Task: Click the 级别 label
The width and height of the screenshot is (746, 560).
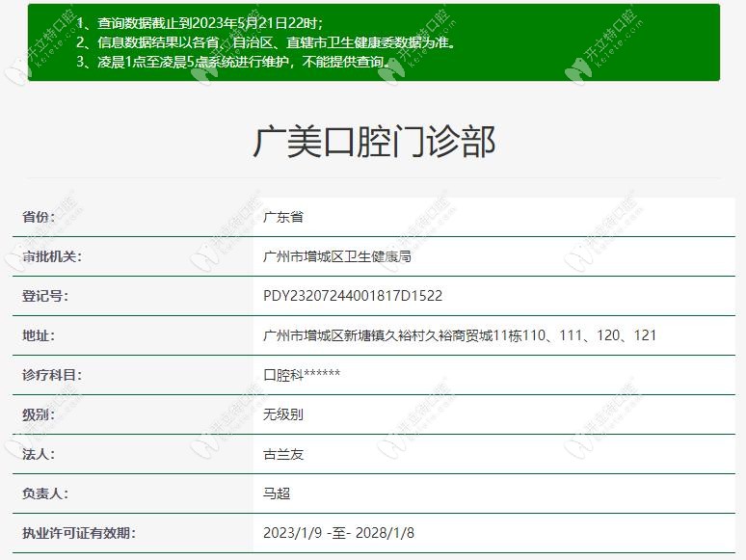Action: pyautogui.click(x=39, y=414)
